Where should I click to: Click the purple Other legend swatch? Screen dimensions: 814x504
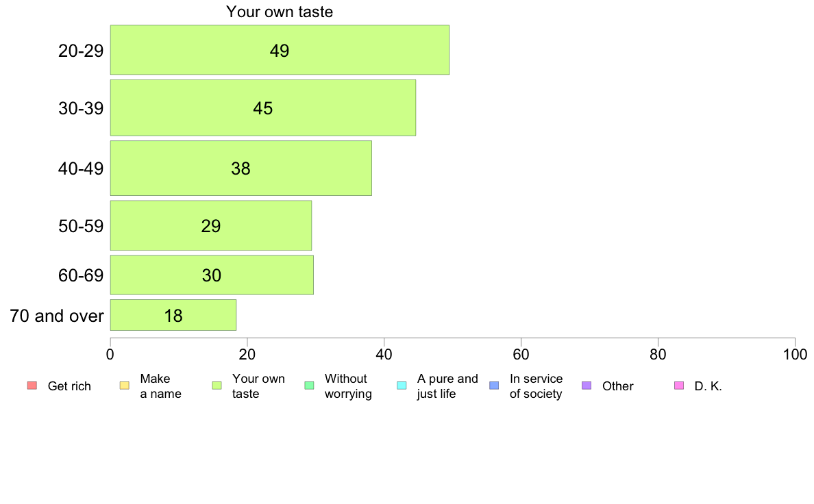point(587,386)
